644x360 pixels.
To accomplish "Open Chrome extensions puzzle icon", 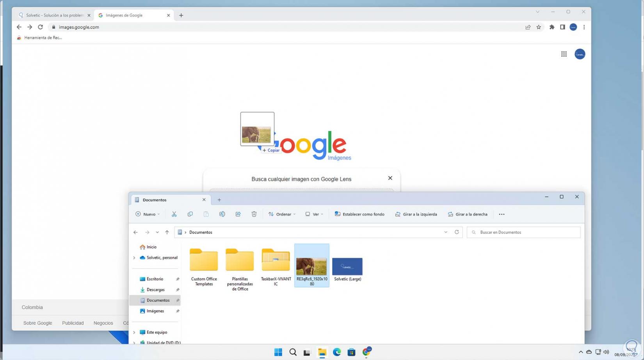I will (x=552, y=27).
